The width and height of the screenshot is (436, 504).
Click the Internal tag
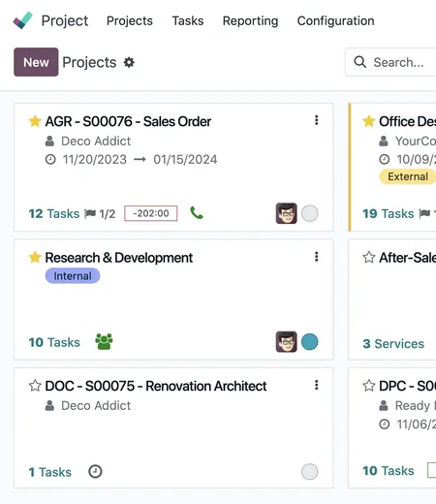click(73, 276)
